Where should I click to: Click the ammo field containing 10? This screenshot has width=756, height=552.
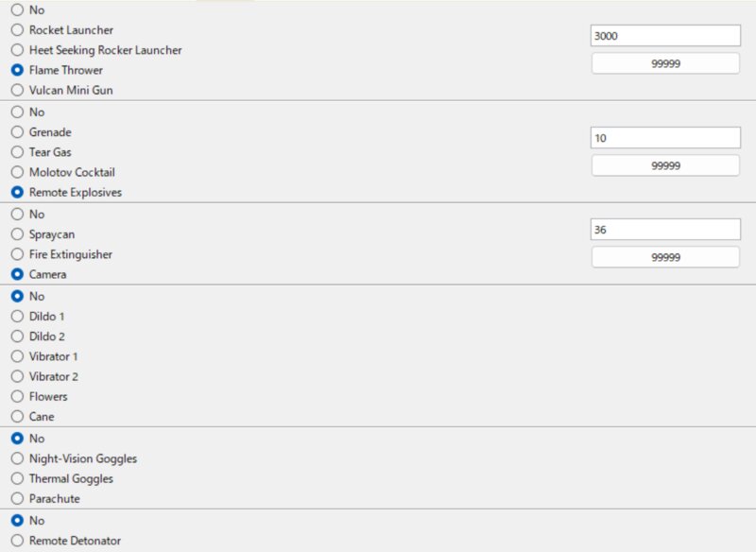point(665,138)
